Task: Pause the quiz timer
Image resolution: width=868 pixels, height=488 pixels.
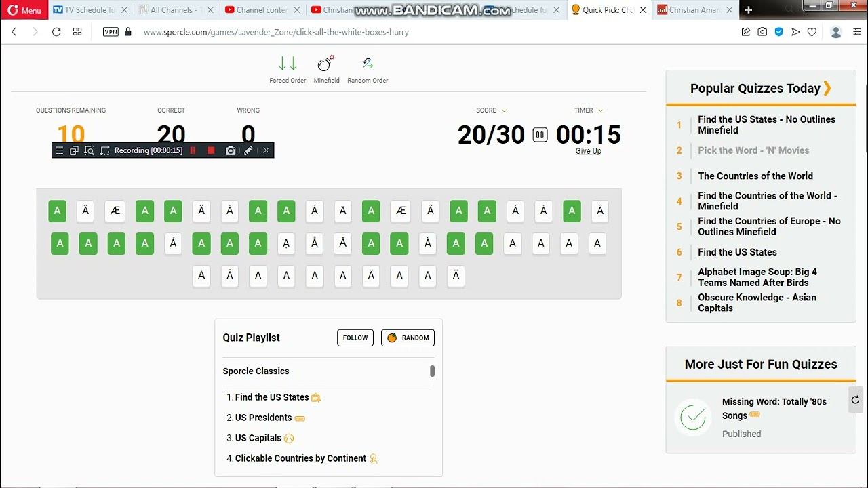Action: tap(540, 135)
